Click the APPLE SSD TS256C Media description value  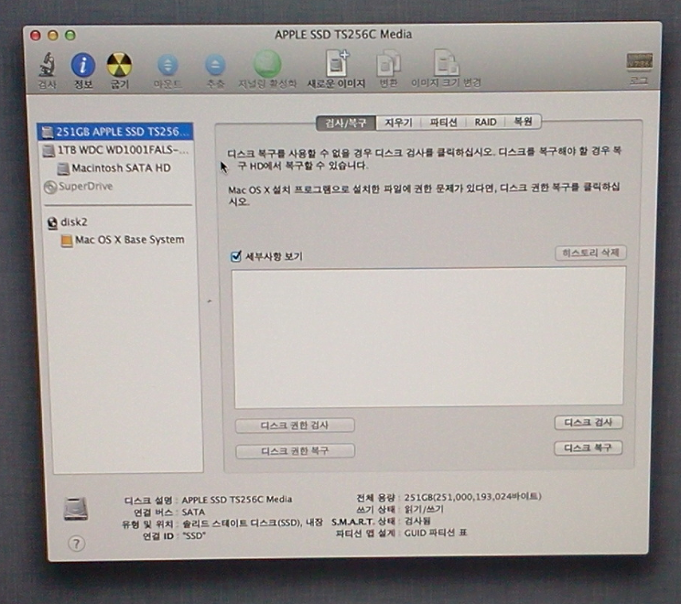237,499
